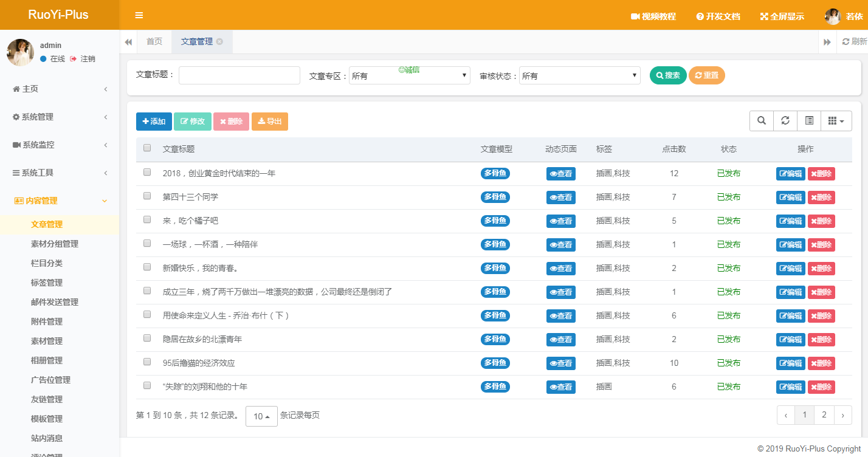
Task: Check the select-all checkbox in table header
Action: click(147, 148)
